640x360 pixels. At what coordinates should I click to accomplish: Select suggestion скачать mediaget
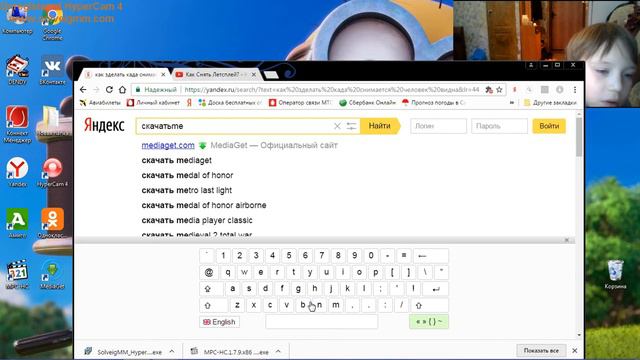pyautogui.click(x=176, y=160)
